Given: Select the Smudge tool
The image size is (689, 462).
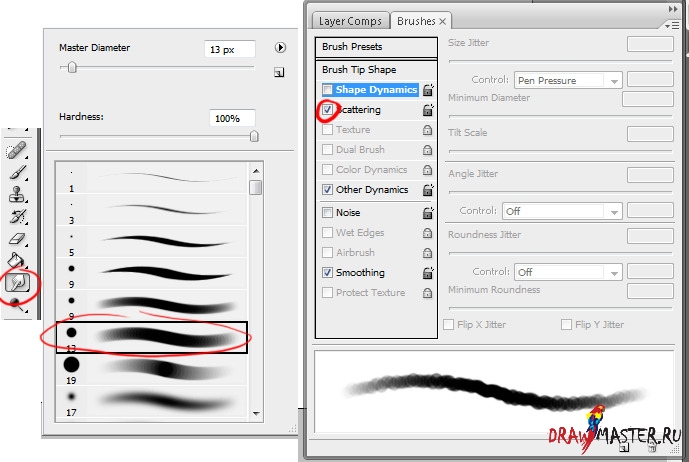Looking at the screenshot, I should click(x=17, y=282).
